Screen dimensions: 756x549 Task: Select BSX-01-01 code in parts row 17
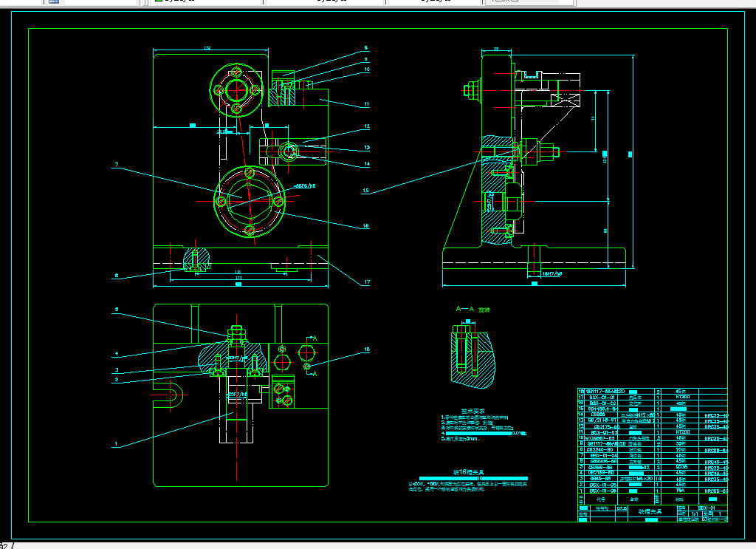point(602,398)
